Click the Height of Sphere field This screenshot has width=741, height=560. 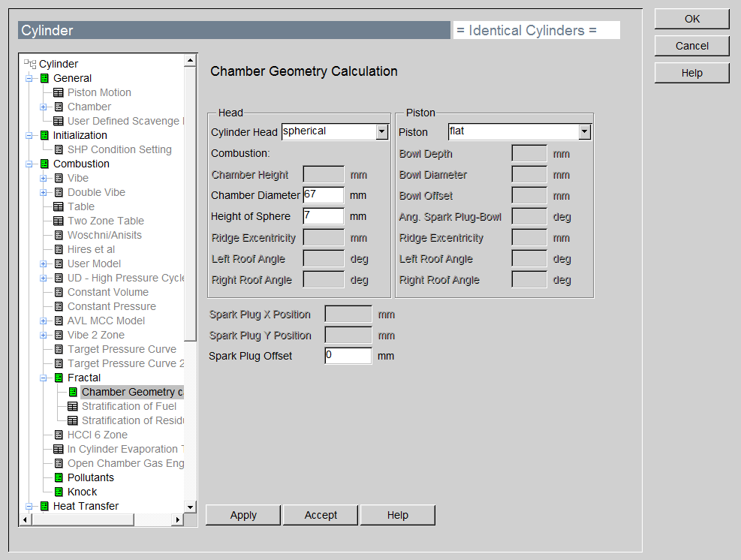[x=324, y=216]
